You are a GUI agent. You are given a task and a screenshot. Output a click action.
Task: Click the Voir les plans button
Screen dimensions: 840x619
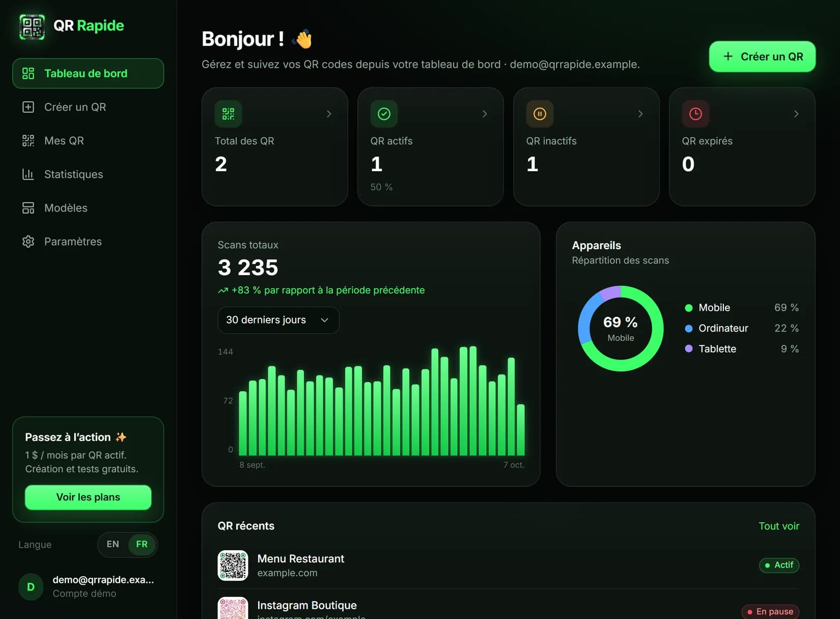point(88,497)
